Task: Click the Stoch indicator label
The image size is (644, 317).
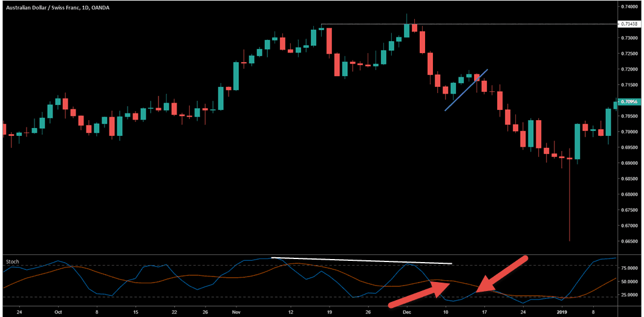Action: point(12,262)
